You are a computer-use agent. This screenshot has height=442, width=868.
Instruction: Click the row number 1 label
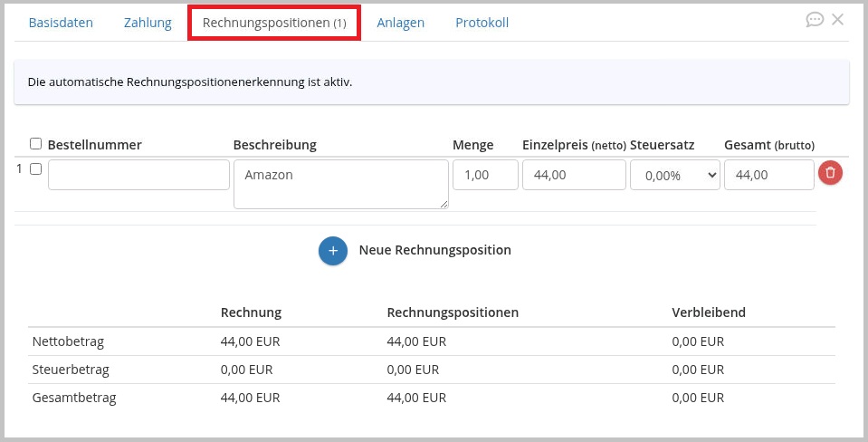coord(19,169)
